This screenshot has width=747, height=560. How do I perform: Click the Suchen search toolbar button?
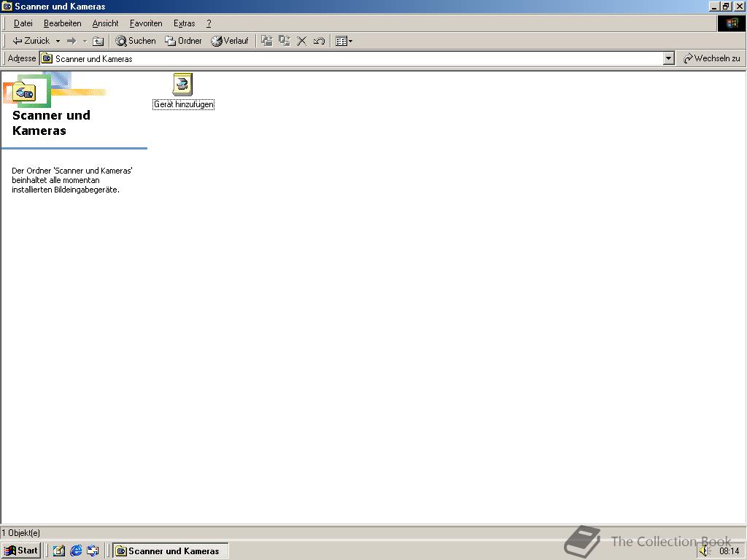(136, 41)
